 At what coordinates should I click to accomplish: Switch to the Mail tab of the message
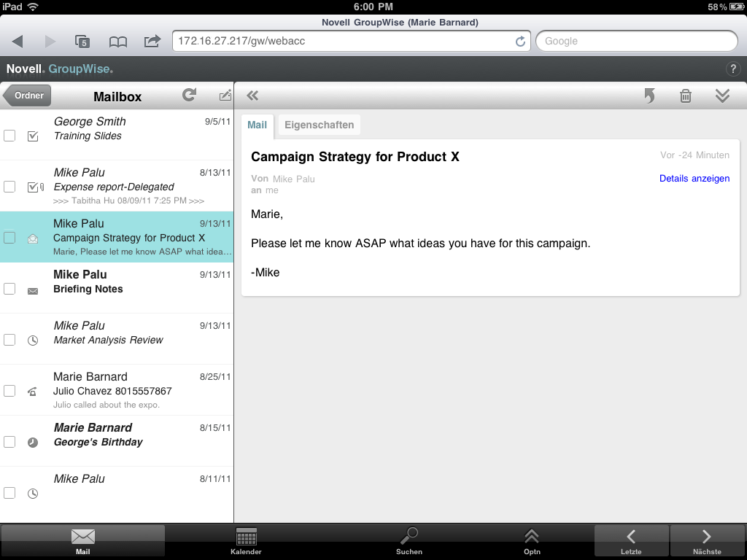[258, 125]
